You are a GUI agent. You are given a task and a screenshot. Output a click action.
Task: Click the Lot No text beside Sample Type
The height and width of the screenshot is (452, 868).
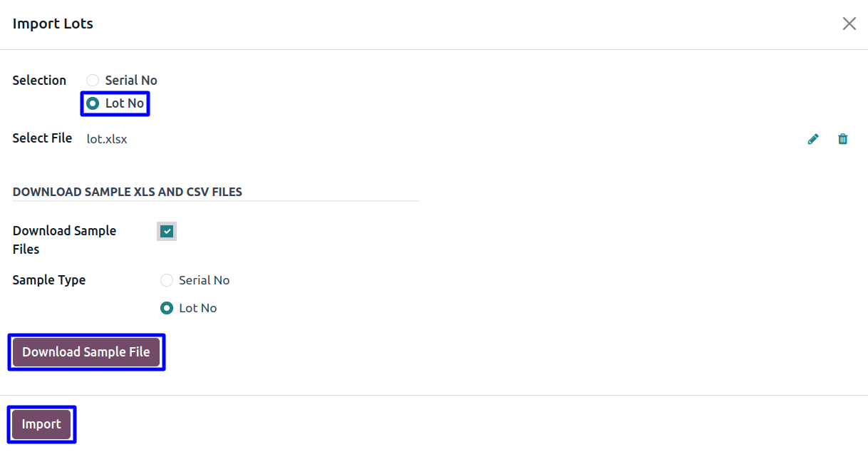click(198, 308)
